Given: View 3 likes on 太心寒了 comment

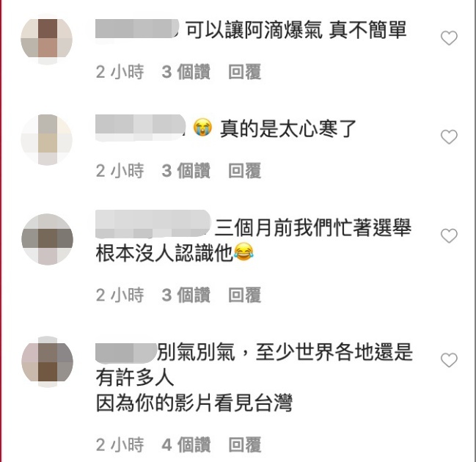Looking at the screenshot, I should [186, 171].
